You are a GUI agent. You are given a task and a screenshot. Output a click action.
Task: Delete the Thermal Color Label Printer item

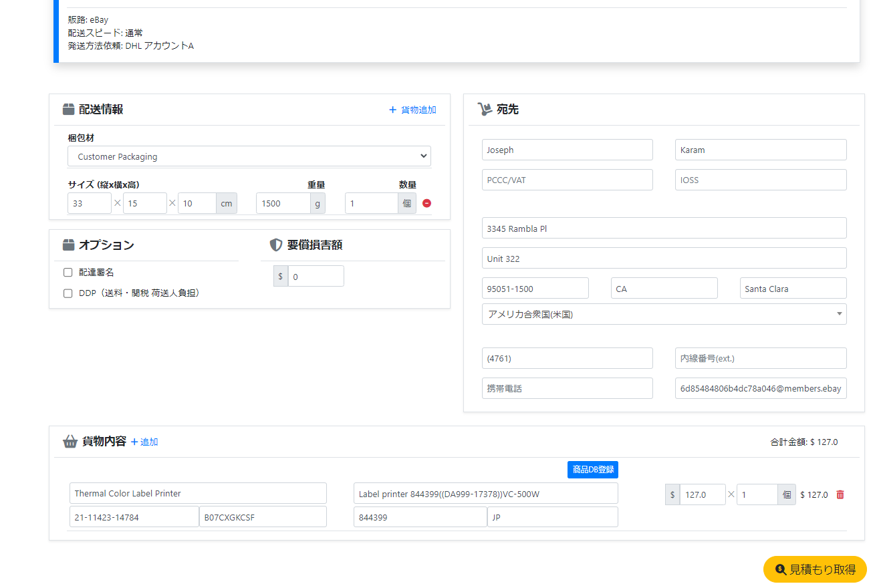tap(840, 494)
